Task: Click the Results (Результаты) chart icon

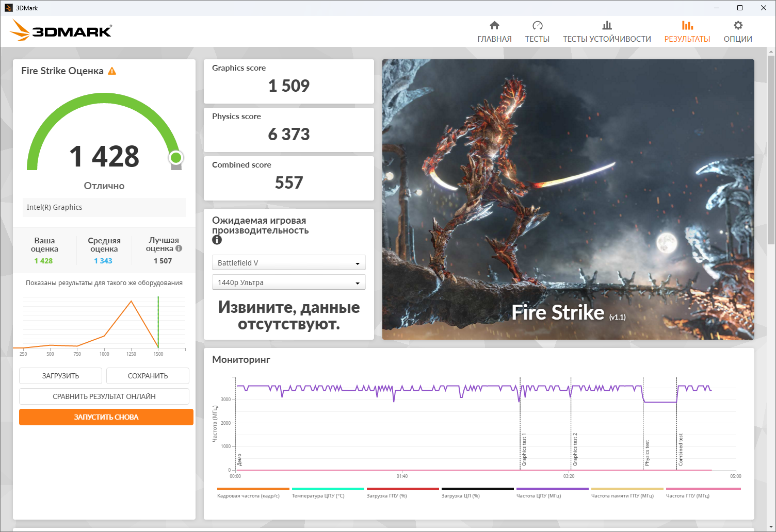Action: click(687, 26)
